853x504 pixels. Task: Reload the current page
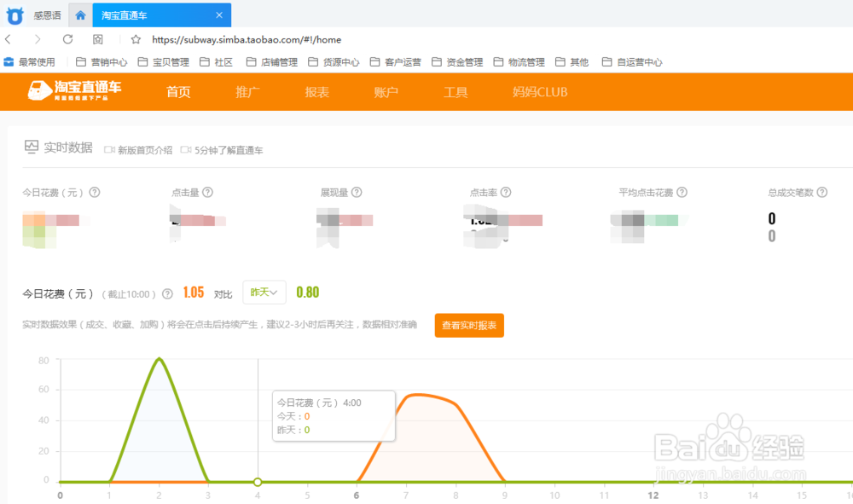click(x=67, y=39)
